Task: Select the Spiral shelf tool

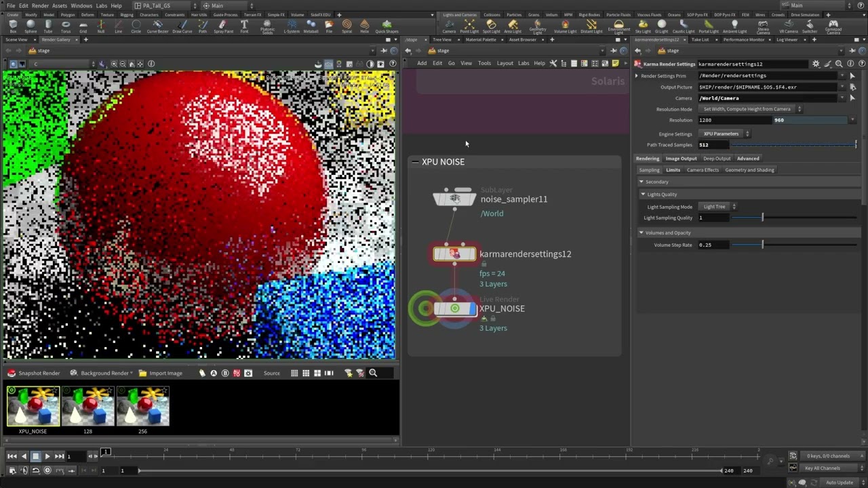Action: click(347, 26)
